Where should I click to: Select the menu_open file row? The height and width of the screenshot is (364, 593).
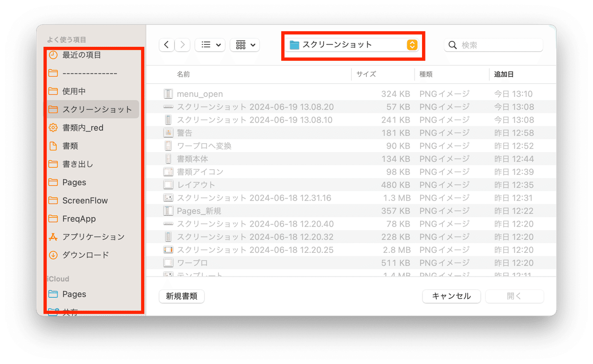351,94
